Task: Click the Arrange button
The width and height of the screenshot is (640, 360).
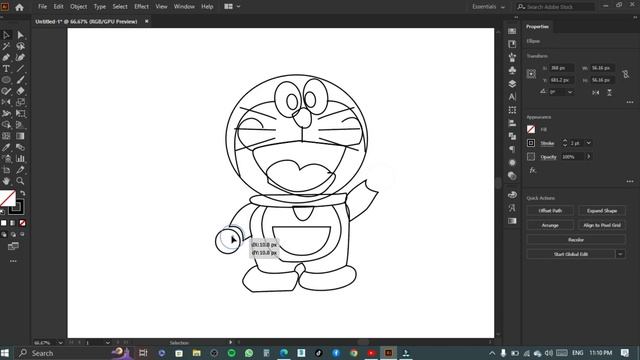Action: 550,225
